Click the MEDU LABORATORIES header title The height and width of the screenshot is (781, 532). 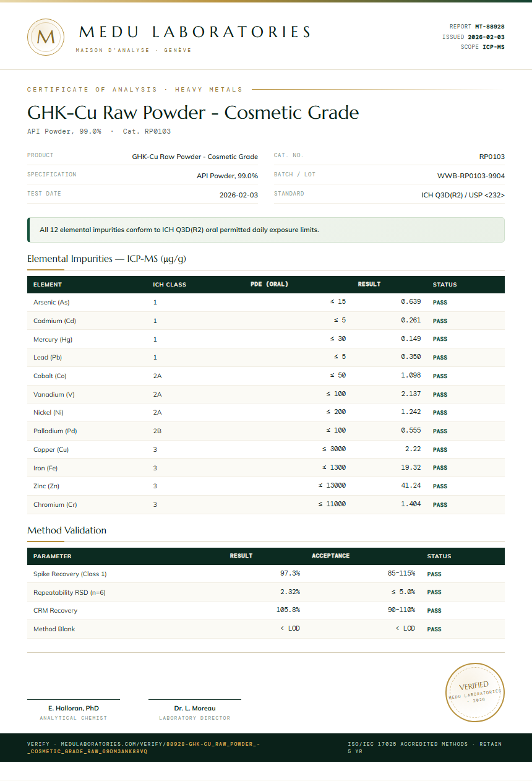pos(195,32)
